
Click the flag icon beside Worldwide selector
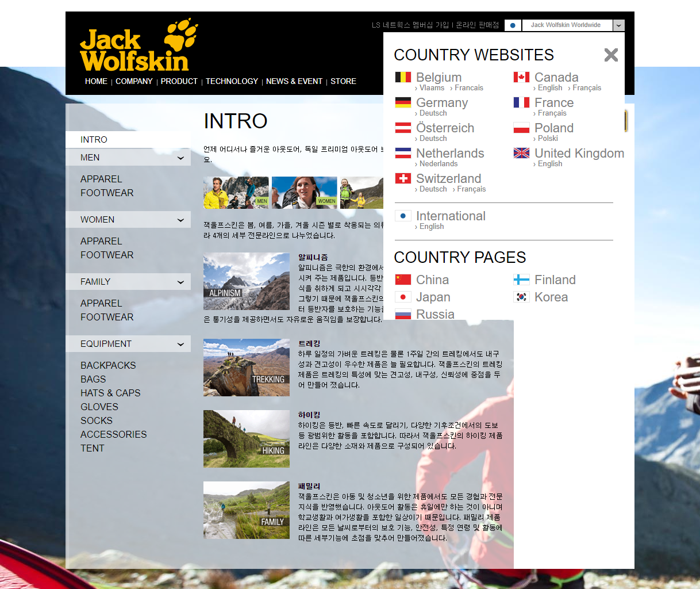coord(513,25)
